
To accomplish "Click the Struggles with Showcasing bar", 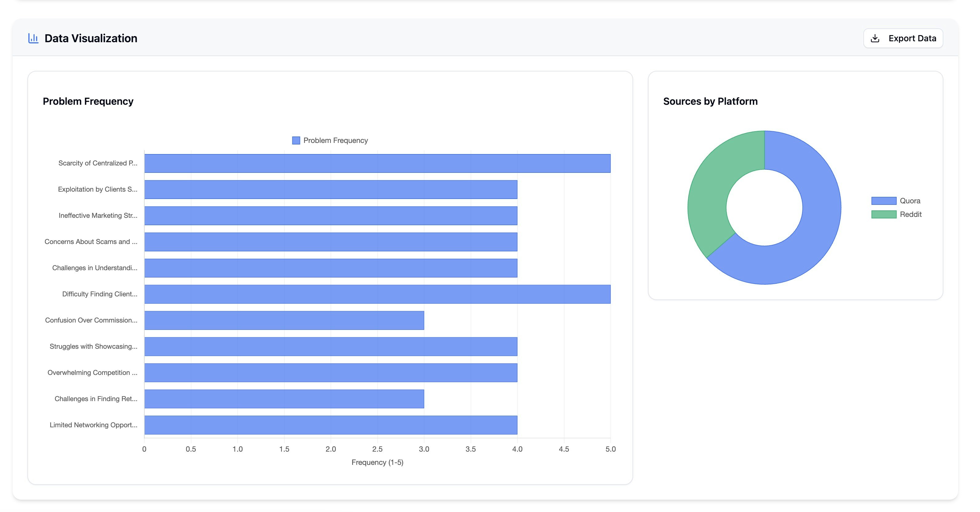I will pyautogui.click(x=330, y=346).
